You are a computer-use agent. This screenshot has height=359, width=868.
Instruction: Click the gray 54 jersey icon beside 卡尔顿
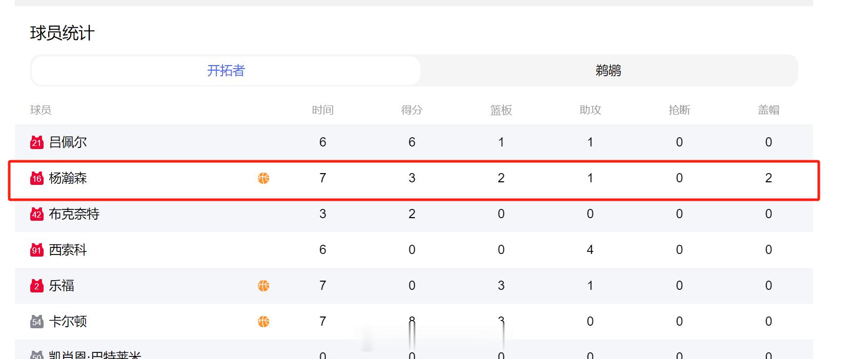click(36, 322)
